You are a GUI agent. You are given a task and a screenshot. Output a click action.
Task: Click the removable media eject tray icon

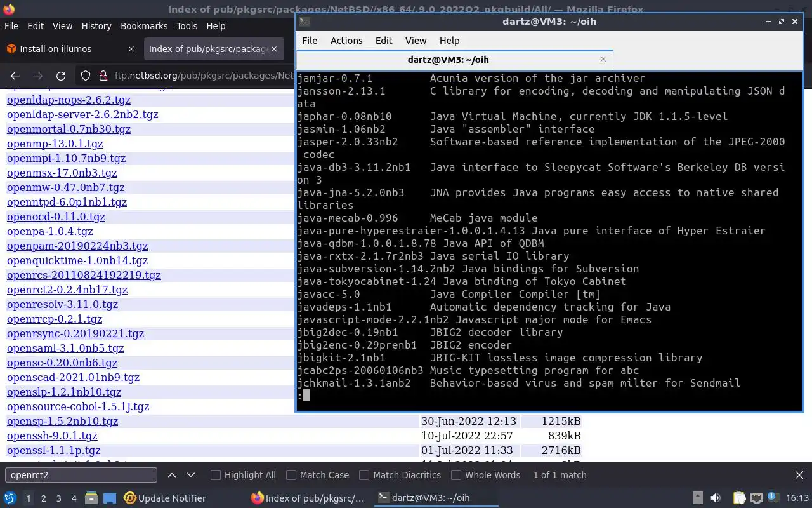(x=697, y=498)
